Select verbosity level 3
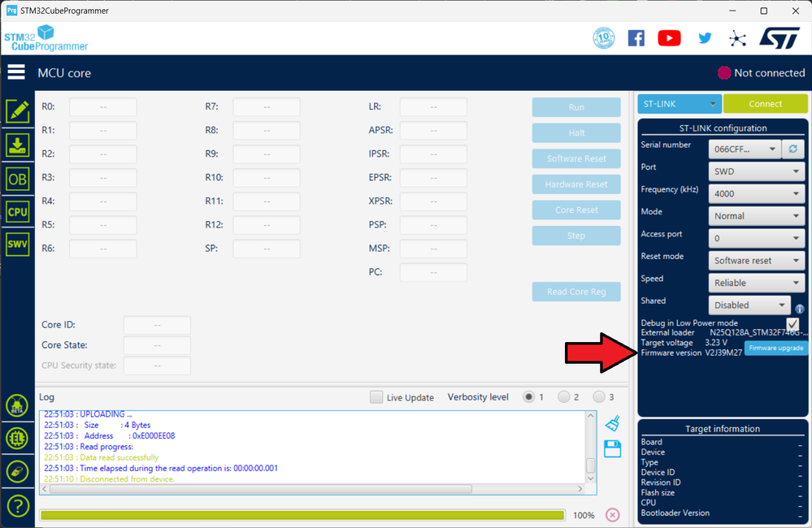This screenshot has height=528, width=812. pos(599,397)
